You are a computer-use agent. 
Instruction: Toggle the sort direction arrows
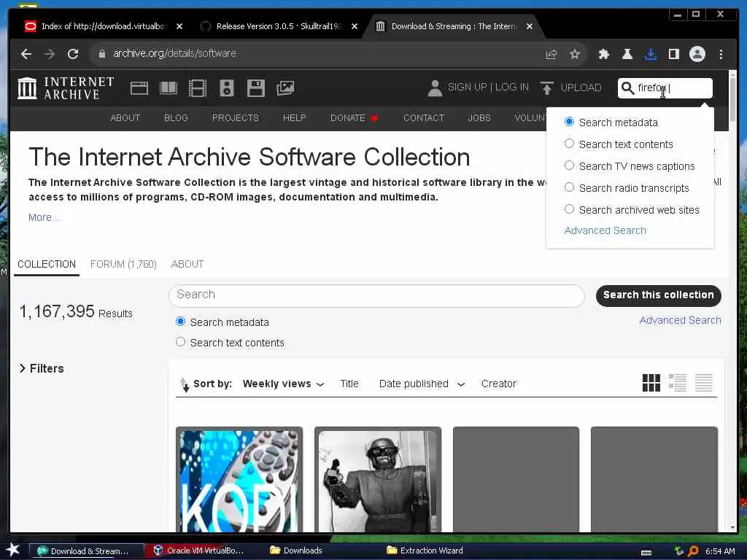coord(185,384)
